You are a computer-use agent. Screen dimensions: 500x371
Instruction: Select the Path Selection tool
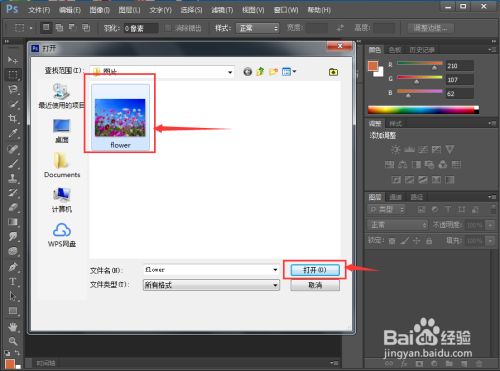[13, 296]
